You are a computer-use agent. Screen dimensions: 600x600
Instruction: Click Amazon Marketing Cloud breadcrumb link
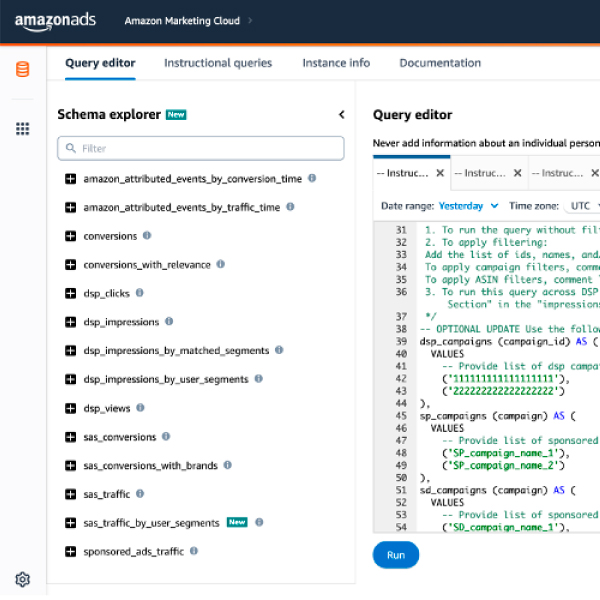[182, 21]
